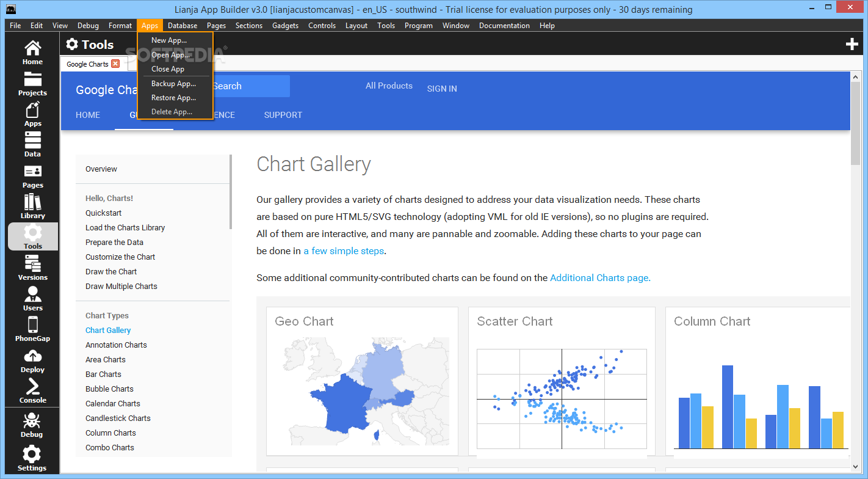Viewport: 868px width, 479px height.
Task: Open the Debug menu in the menu bar
Action: pos(88,26)
